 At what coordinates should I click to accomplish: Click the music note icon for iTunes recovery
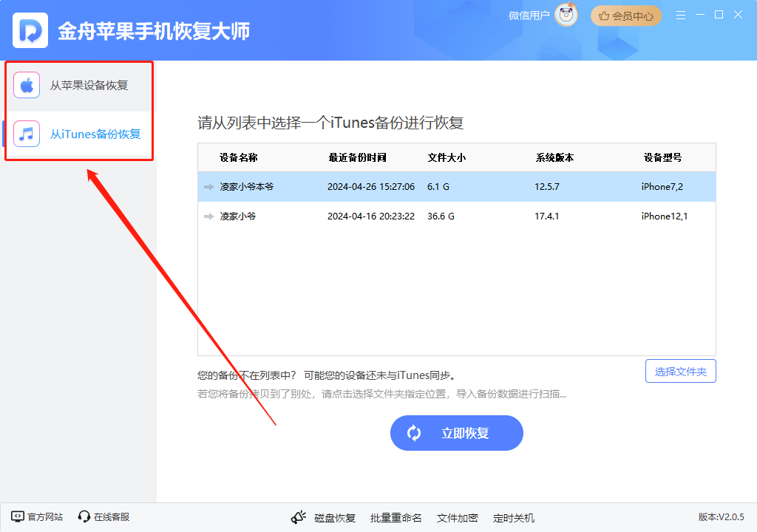click(26, 133)
